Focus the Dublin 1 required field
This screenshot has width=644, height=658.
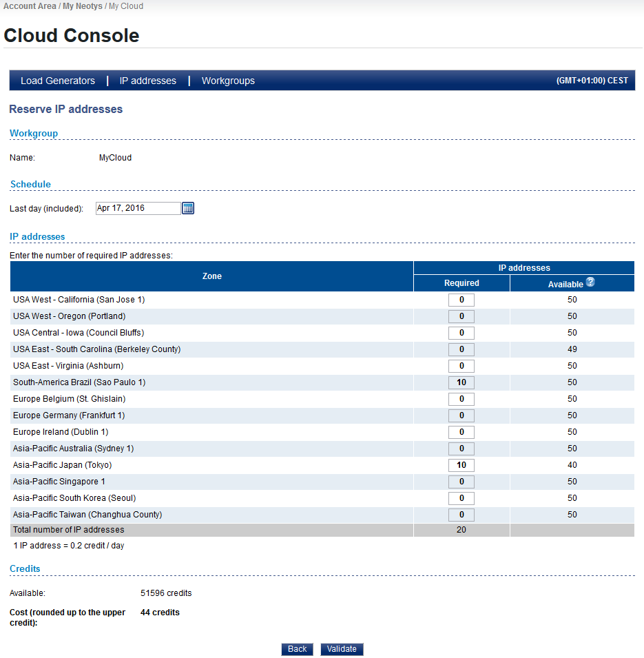[x=461, y=432]
